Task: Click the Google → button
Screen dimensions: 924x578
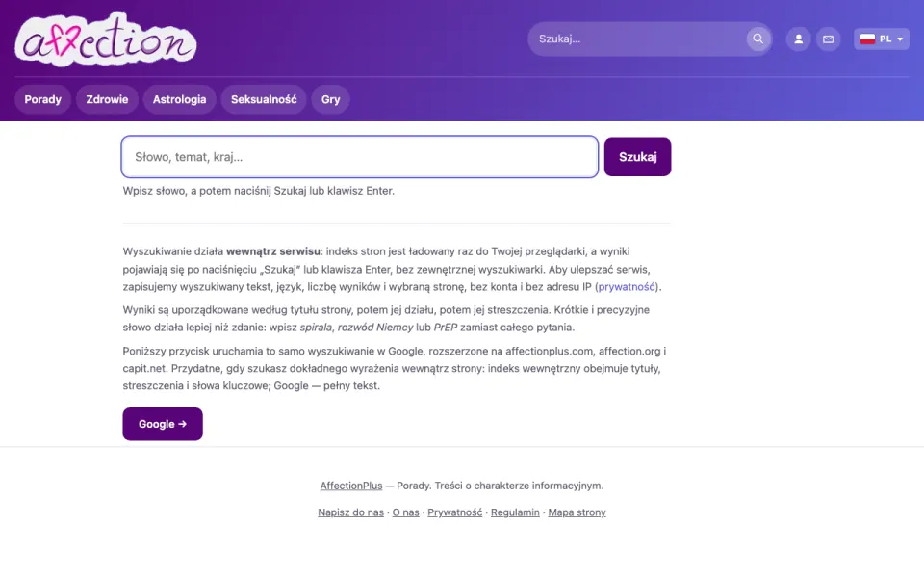Action: tap(163, 424)
